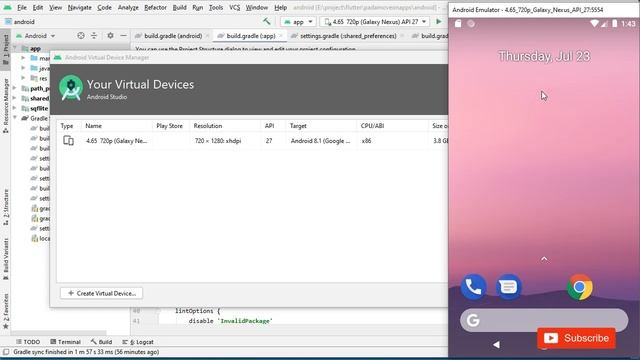This screenshot has width=640, height=360.
Task: Expand the shared module node
Action: coord(16,98)
